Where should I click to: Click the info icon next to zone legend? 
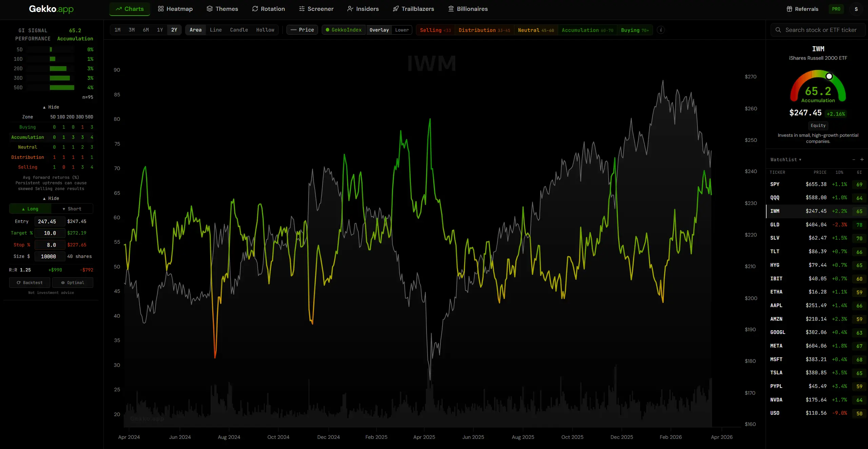[661, 30]
